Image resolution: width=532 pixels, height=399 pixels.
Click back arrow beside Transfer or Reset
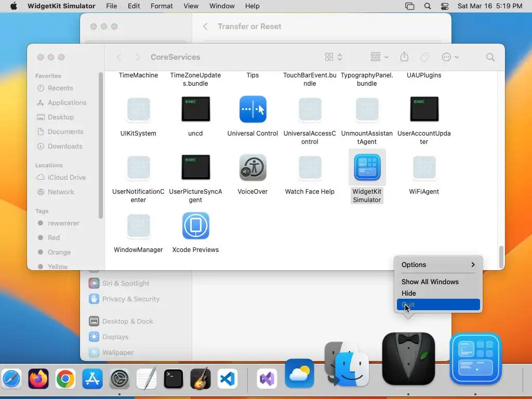205,26
